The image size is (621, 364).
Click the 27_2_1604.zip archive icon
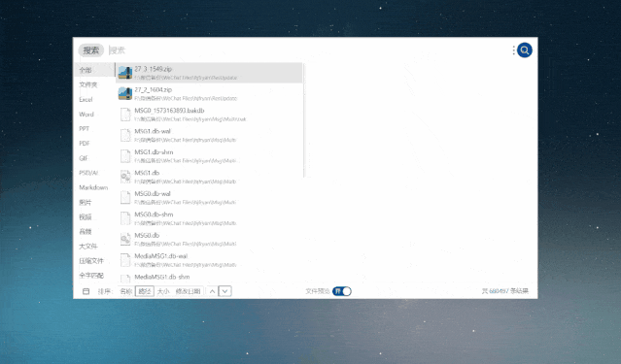(x=125, y=94)
